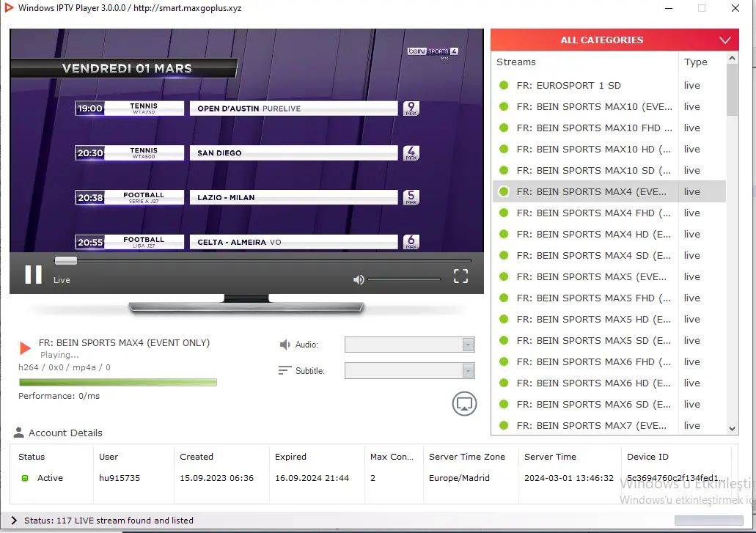This screenshot has height=533, width=756.
Task: Click server time 2024-03-01 13:46:32
Action: [569, 478]
